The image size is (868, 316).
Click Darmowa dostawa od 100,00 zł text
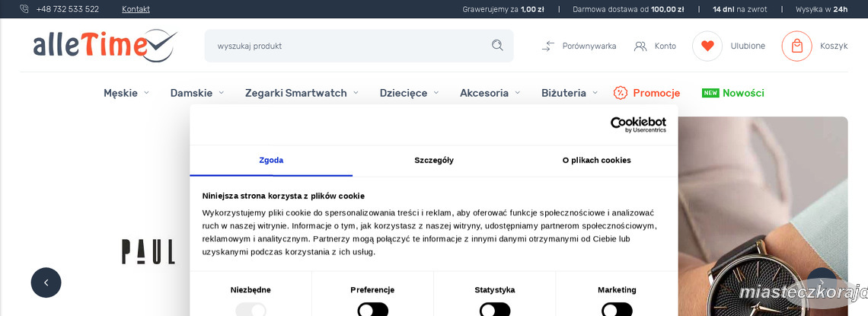[x=628, y=9]
